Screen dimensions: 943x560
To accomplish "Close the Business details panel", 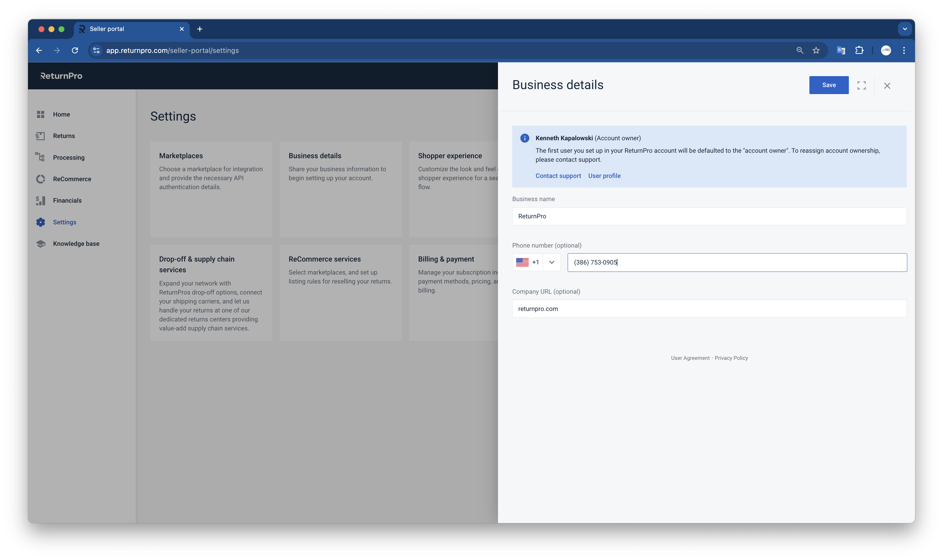I will pyautogui.click(x=887, y=86).
